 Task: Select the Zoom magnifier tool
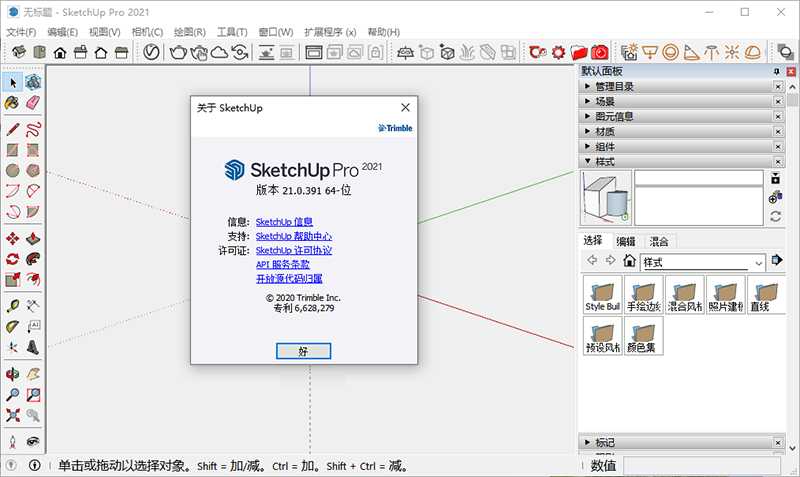[x=13, y=394]
